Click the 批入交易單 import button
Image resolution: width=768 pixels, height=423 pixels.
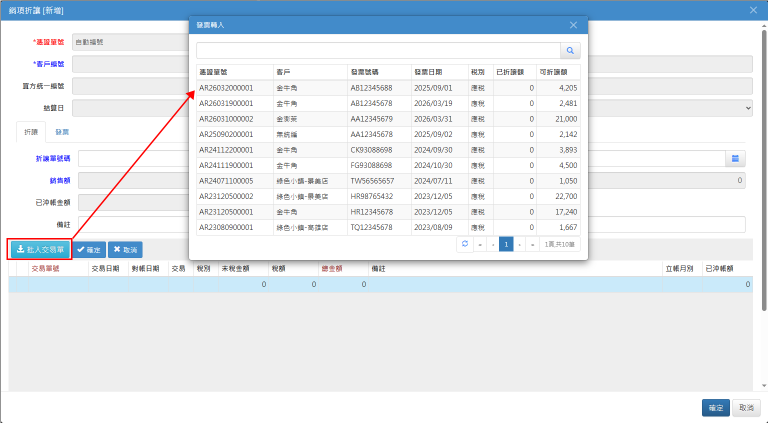point(39,249)
